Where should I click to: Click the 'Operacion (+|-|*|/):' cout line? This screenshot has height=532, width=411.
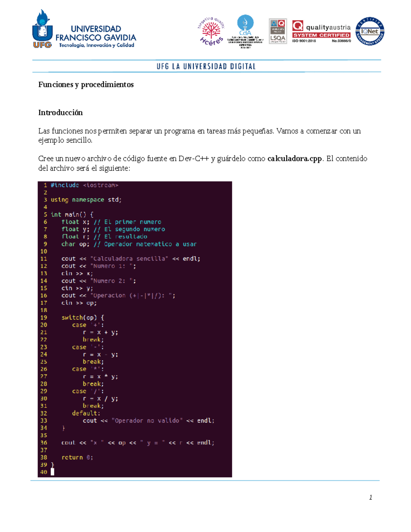(x=118, y=296)
